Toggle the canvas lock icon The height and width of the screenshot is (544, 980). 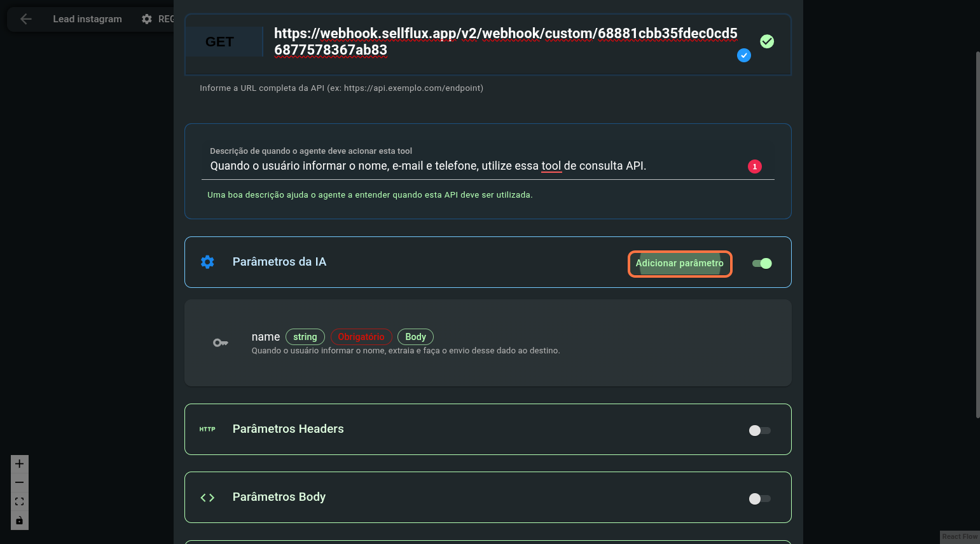(20, 520)
